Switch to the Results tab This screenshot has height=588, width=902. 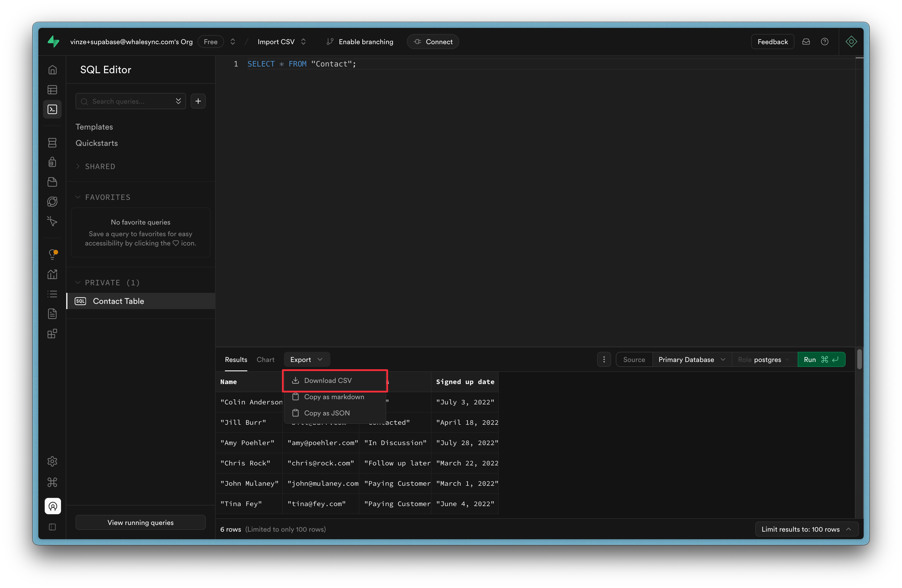coord(236,360)
